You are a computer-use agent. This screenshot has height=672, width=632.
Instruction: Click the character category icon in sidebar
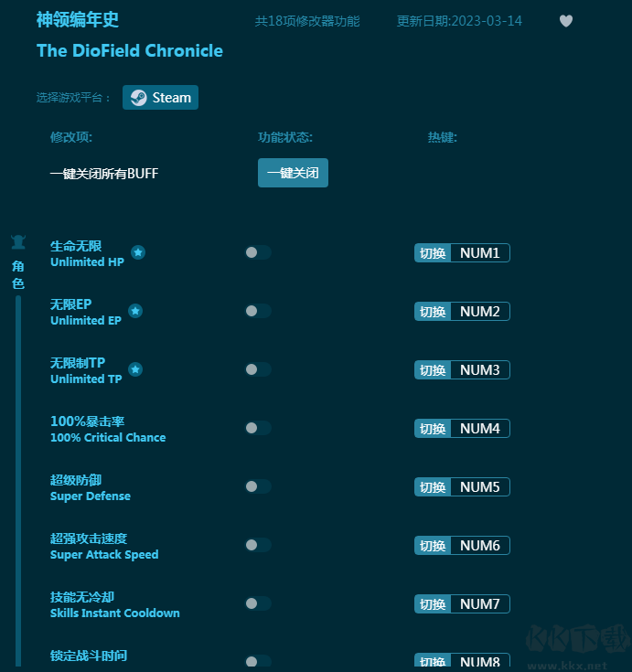[x=18, y=242]
